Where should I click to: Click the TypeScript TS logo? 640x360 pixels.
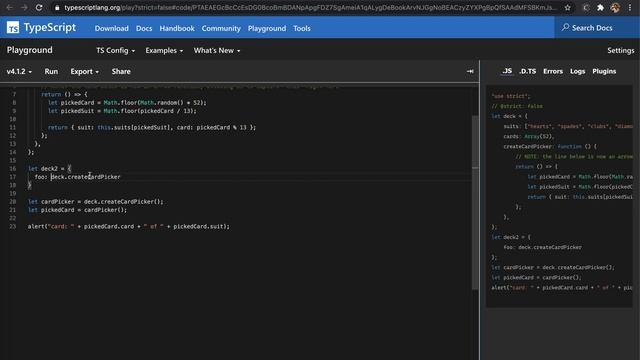13,28
